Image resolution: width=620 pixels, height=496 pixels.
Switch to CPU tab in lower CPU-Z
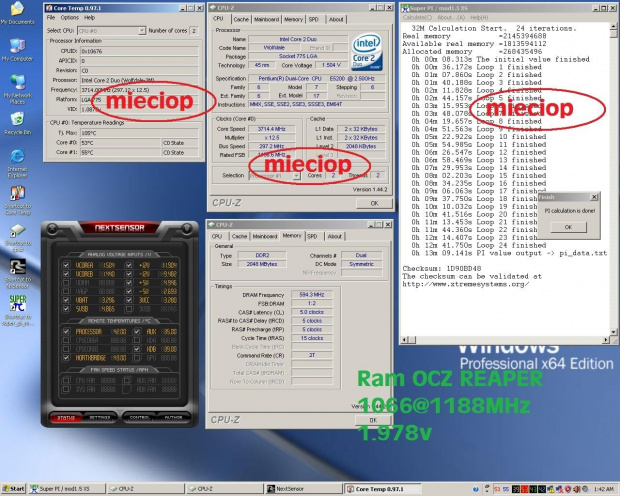217,236
